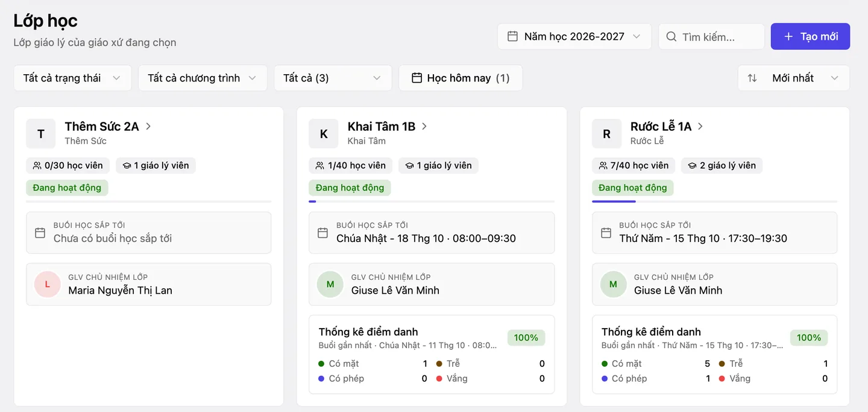This screenshot has height=412, width=868.
Task: Focus the Tìm kiếm search field
Action: point(711,36)
